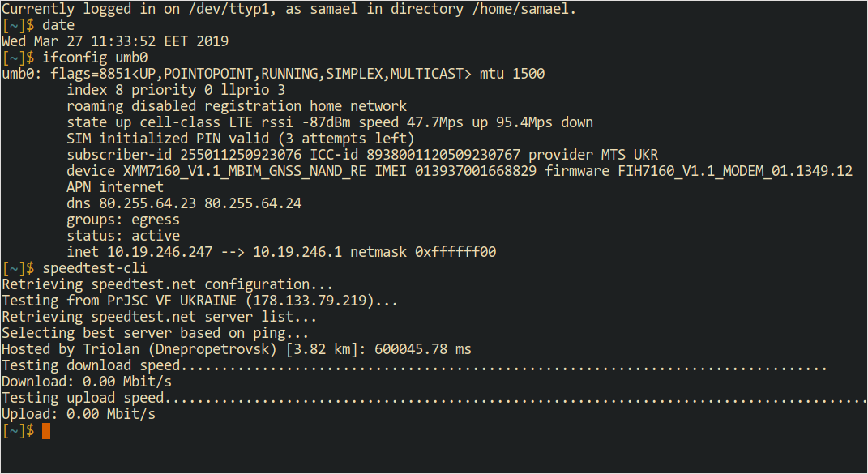
Task: Click the inet address 10.19.246.247
Action: [x=160, y=252]
